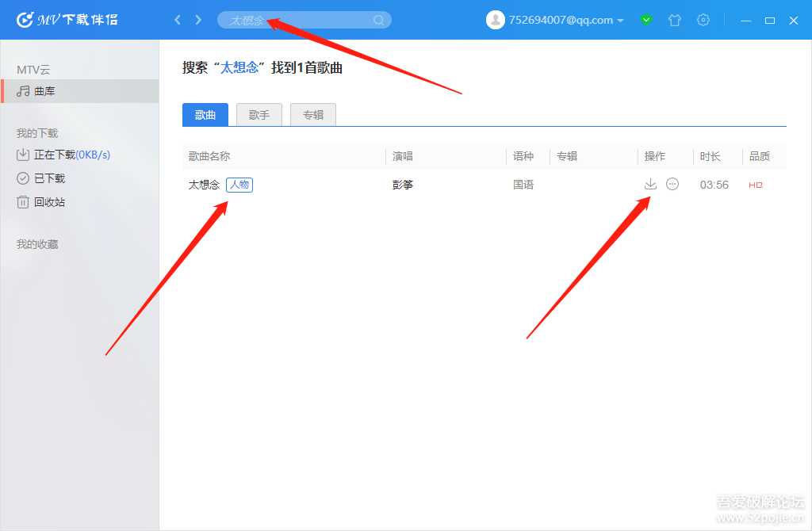Open the settings gear icon
Screen dimensions: 812x531
(x=703, y=20)
